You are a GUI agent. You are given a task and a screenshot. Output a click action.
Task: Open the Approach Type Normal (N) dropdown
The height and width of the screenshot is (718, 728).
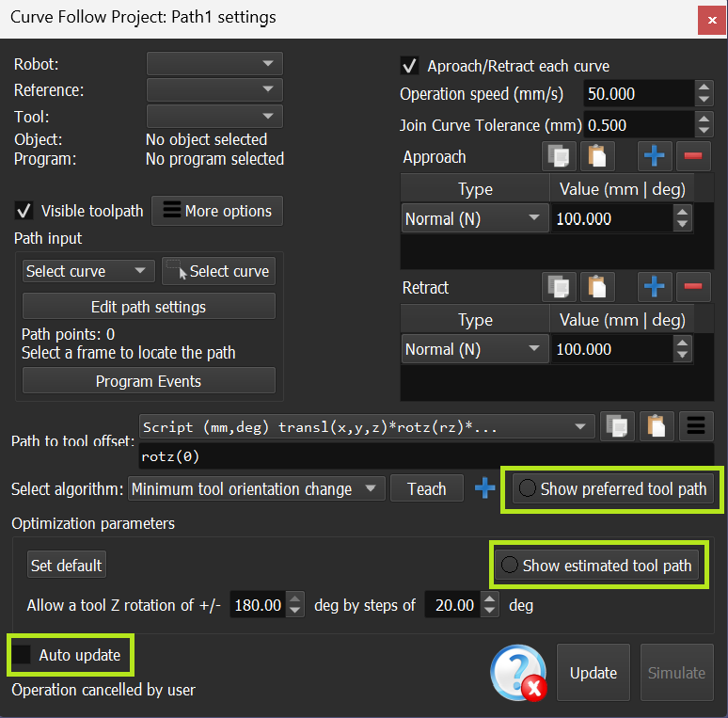click(x=474, y=218)
